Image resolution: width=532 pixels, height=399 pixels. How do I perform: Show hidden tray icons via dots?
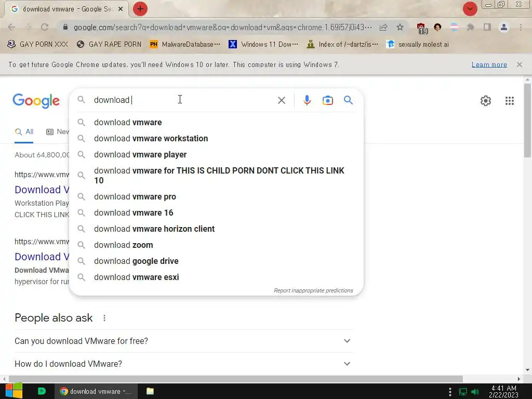tap(450, 392)
